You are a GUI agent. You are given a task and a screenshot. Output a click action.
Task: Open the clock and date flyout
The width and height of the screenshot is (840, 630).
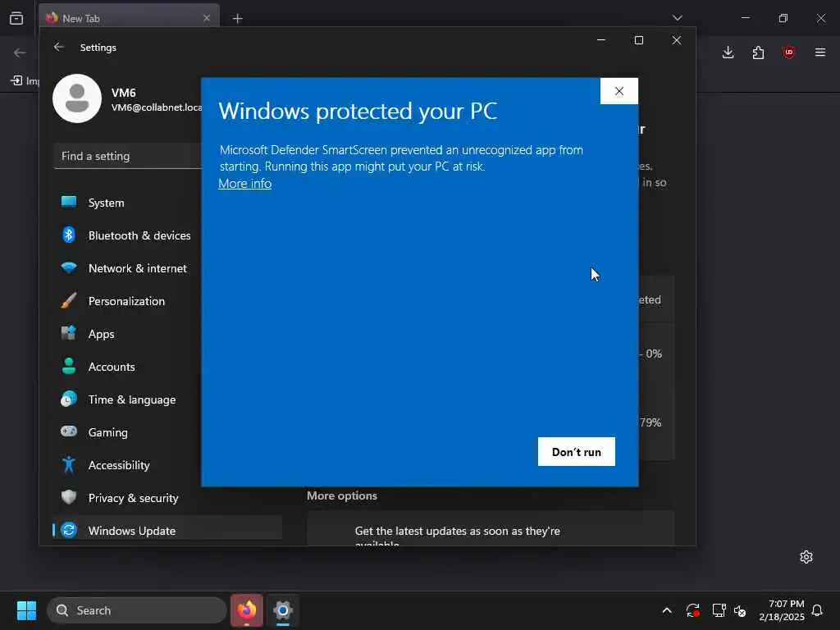(x=781, y=610)
